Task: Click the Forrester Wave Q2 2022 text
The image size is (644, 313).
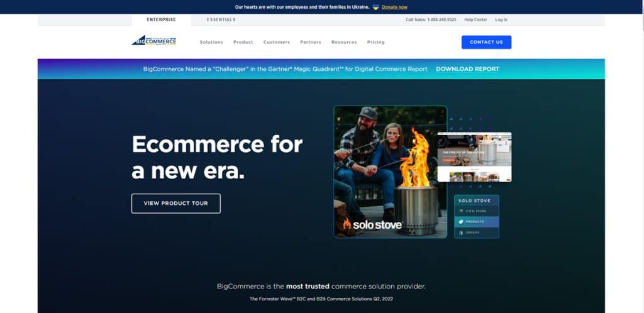Action: point(321,299)
